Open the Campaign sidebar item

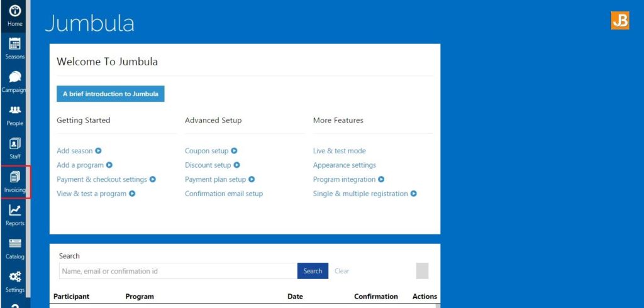(15, 82)
